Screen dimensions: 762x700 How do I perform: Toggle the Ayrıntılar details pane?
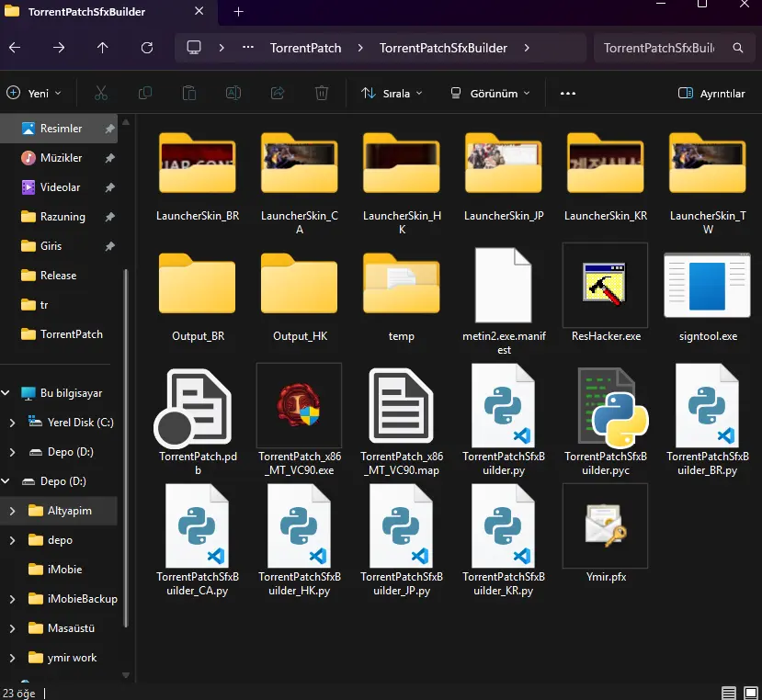[x=711, y=94]
